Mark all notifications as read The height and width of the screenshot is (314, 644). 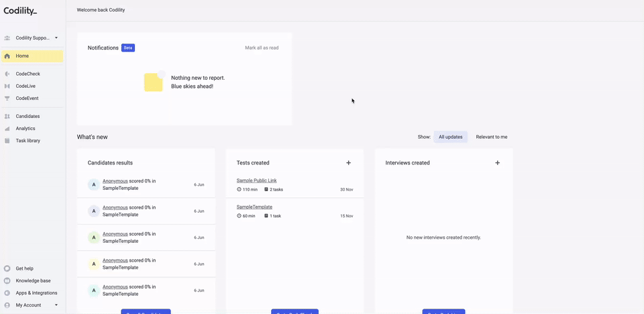pyautogui.click(x=262, y=48)
